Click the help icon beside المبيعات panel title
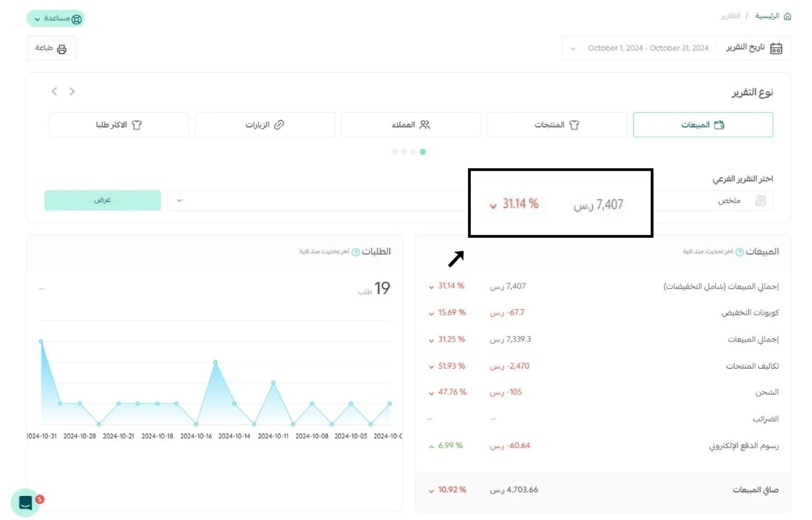The width and height of the screenshot is (812, 520). point(739,252)
